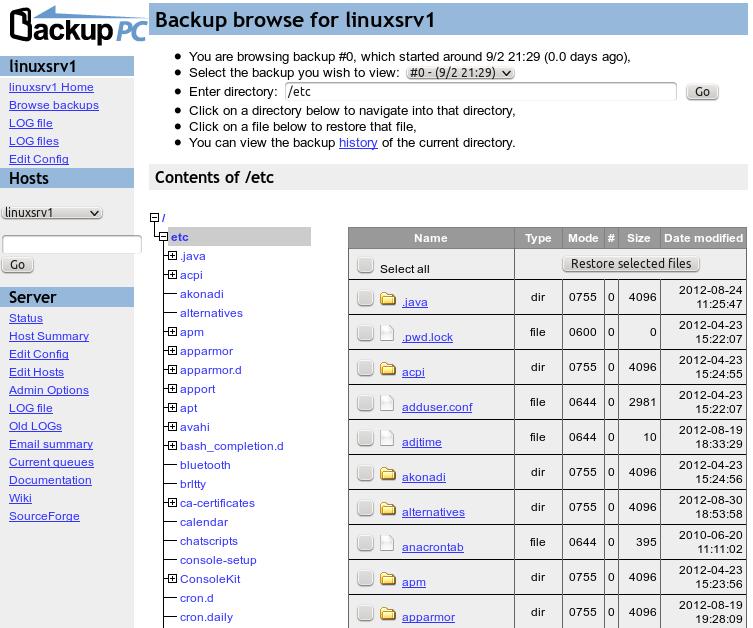Screen dimensions: 753x628
Task: Check the adduser.conf row checkbox
Action: [x=365, y=403]
